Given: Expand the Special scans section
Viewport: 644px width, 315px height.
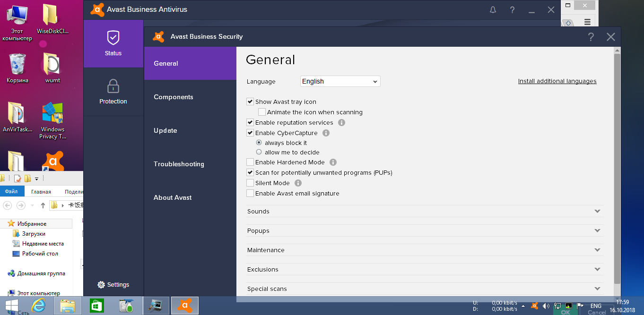Looking at the screenshot, I should tap(425, 289).
